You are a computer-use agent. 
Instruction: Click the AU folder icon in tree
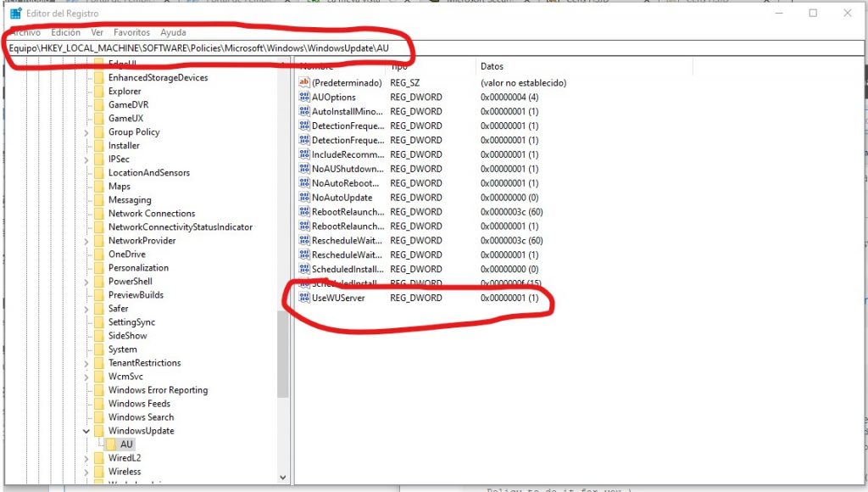(x=112, y=444)
